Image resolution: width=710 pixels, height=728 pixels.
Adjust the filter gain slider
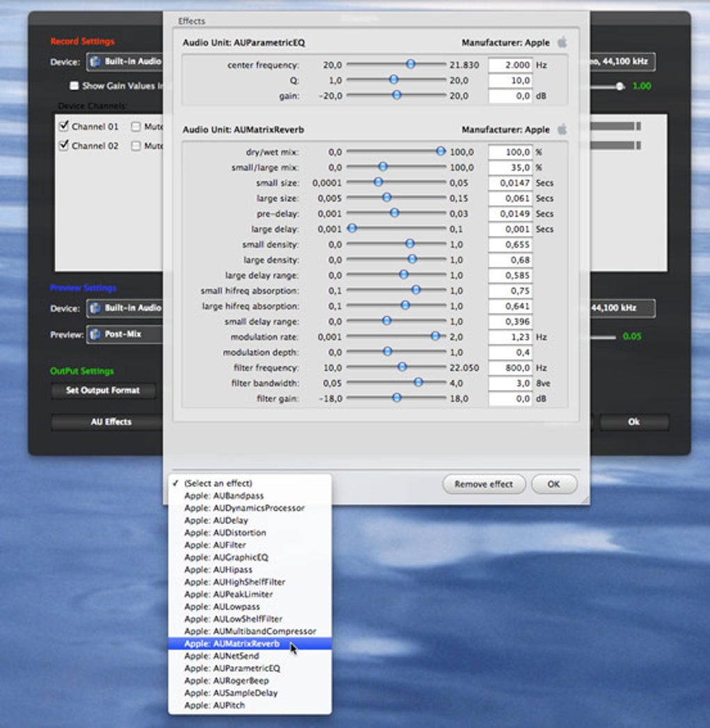tap(397, 397)
